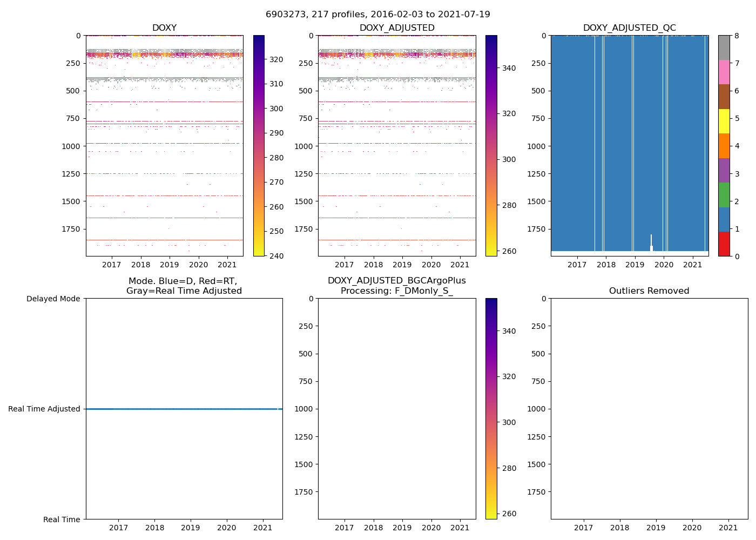
Task: Click the empty Outliers Removed plot area
Action: (x=649, y=409)
